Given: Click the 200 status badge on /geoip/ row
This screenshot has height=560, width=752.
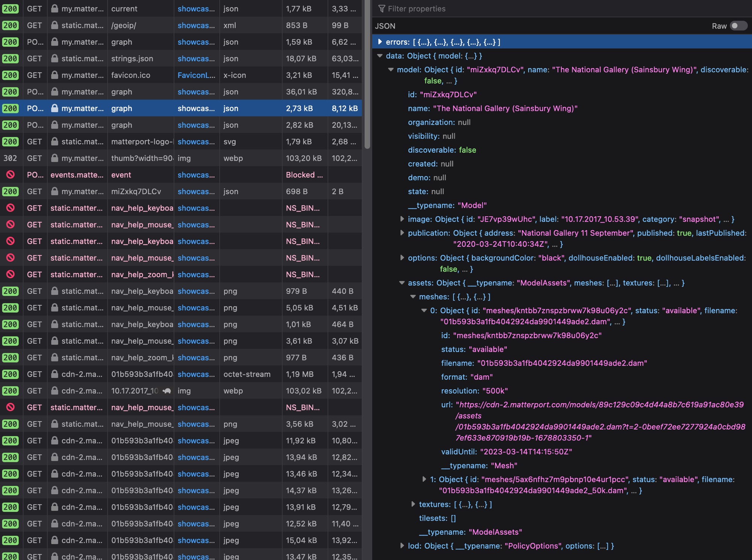Looking at the screenshot, I should pyautogui.click(x=10, y=25).
